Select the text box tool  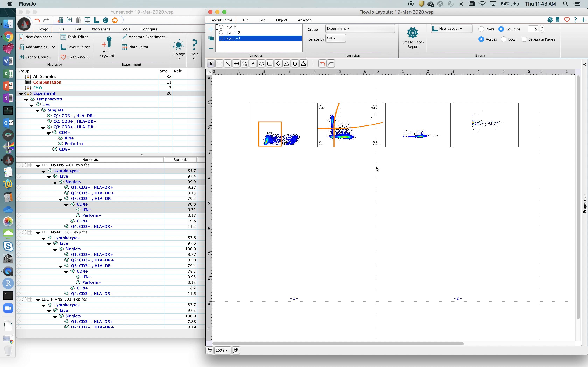[x=253, y=64]
